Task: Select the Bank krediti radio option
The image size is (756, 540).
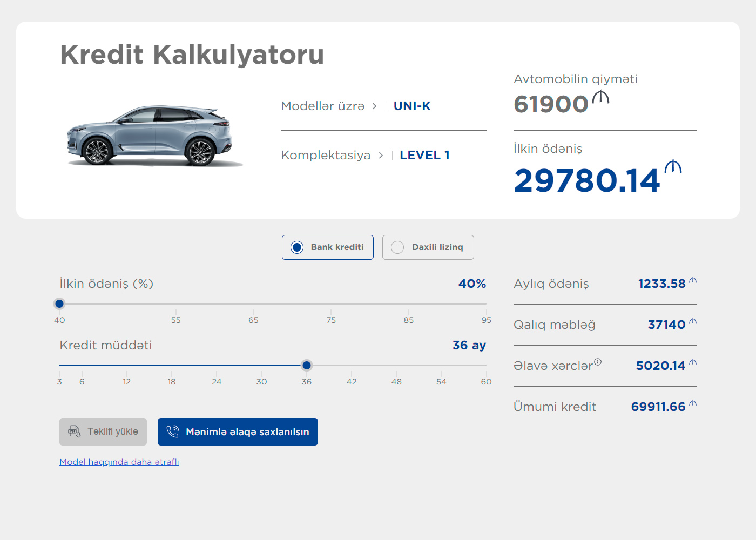Action: [x=297, y=247]
